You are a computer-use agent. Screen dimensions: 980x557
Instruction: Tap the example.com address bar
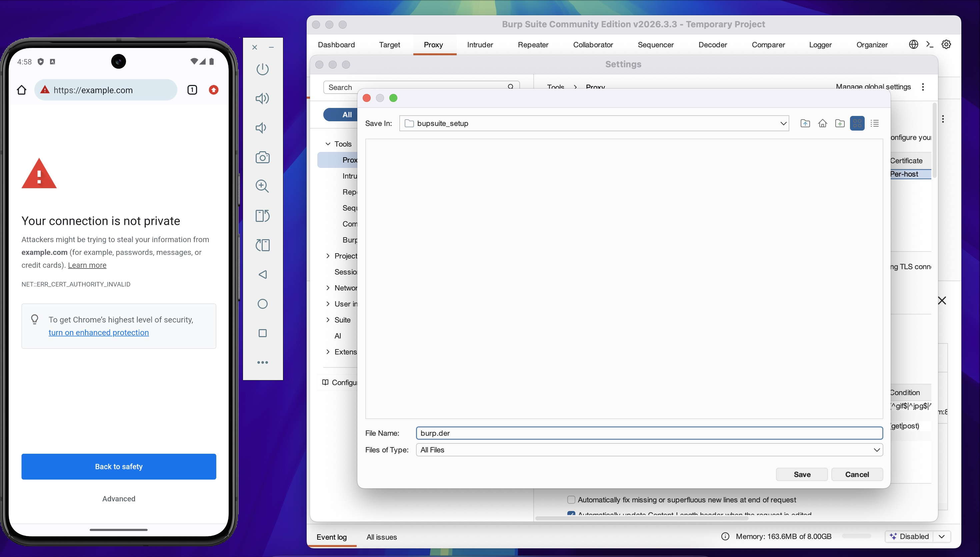pos(106,90)
